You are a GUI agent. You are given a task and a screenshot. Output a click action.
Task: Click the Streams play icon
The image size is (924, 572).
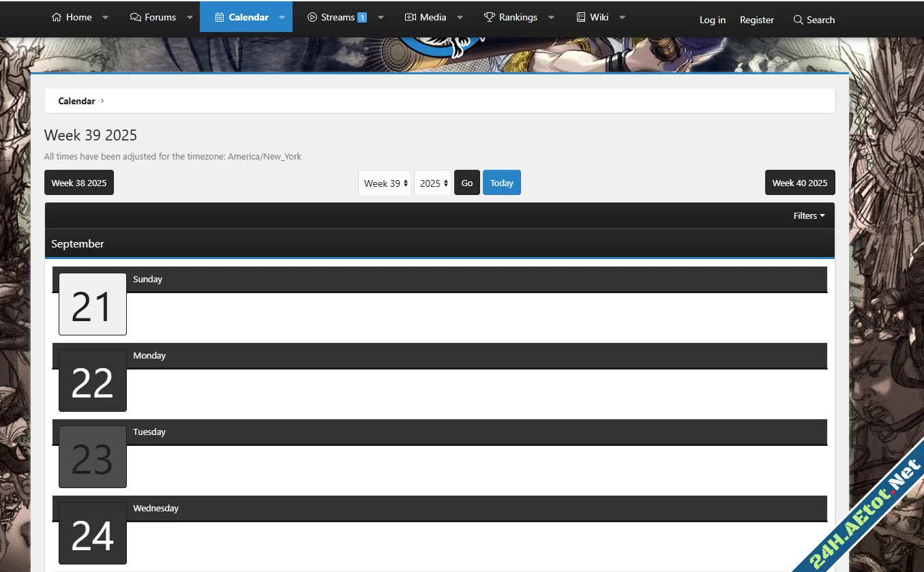312,17
